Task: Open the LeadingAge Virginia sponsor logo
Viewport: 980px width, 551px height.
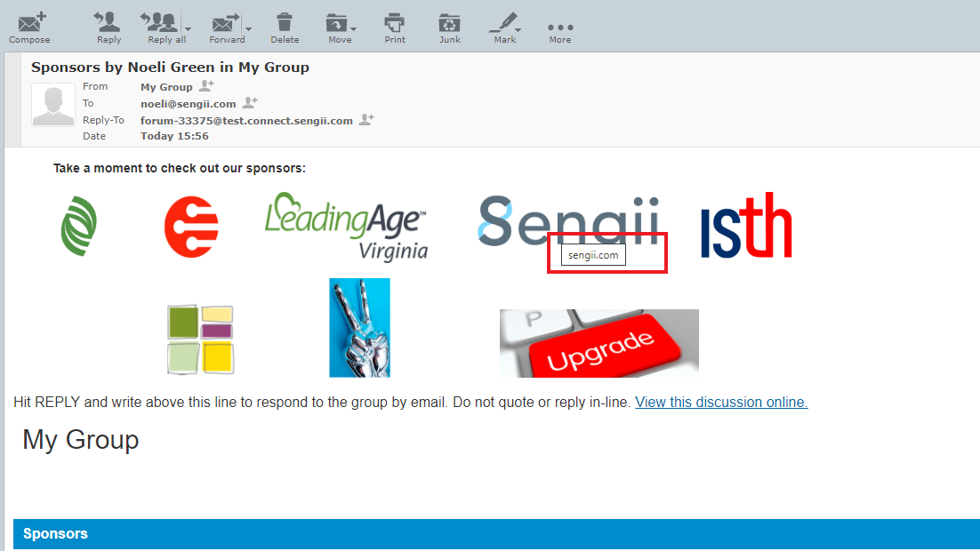Action: [x=346, y=226]
